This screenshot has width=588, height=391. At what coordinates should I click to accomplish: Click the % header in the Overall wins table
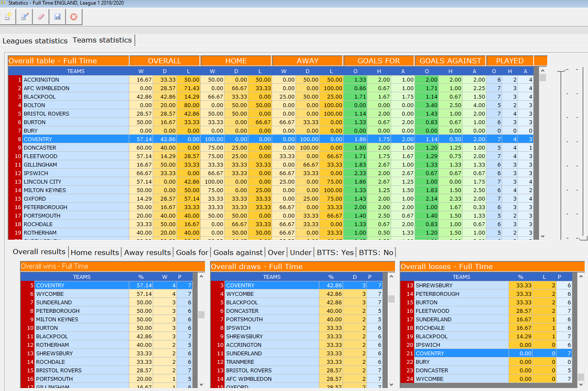(141, 277)
